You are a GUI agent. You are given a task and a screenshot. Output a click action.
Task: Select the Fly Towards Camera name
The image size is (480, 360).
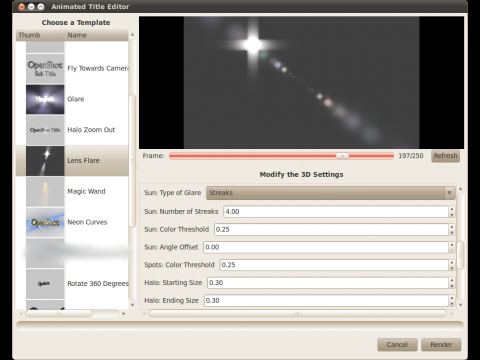point(98,68)
